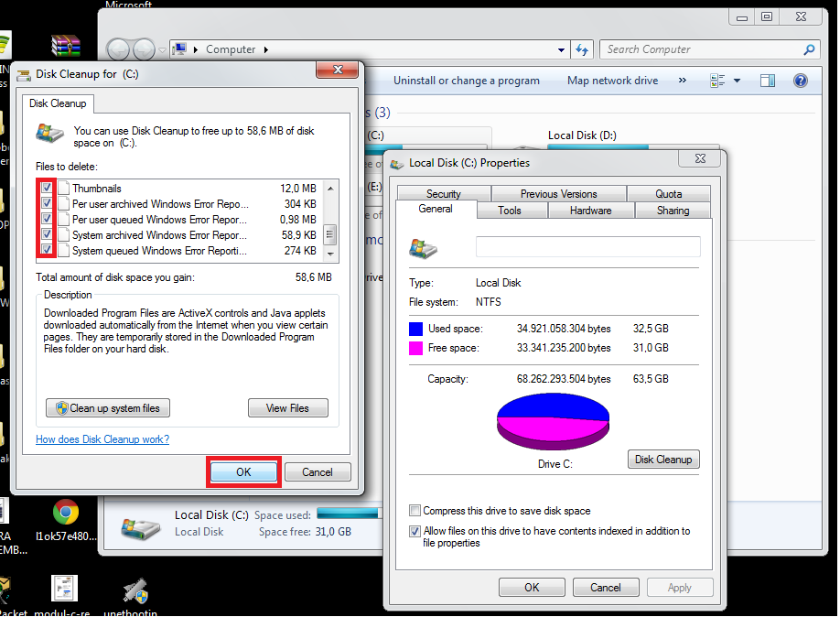Click the files list scroll up arrow
The width and height of the screenshot is (840, 617).
coord(330,189)
